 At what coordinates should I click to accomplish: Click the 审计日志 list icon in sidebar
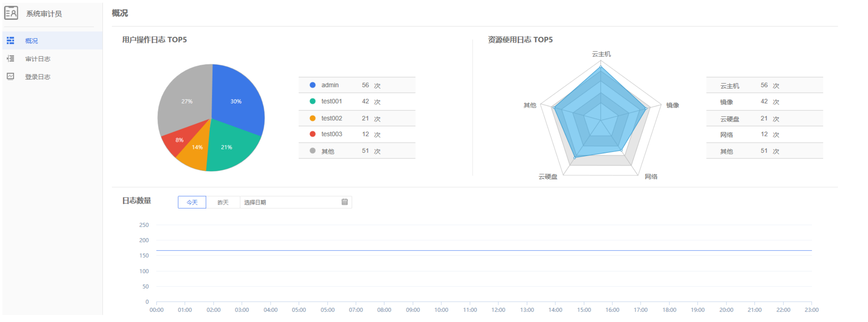tap(11, 58)
